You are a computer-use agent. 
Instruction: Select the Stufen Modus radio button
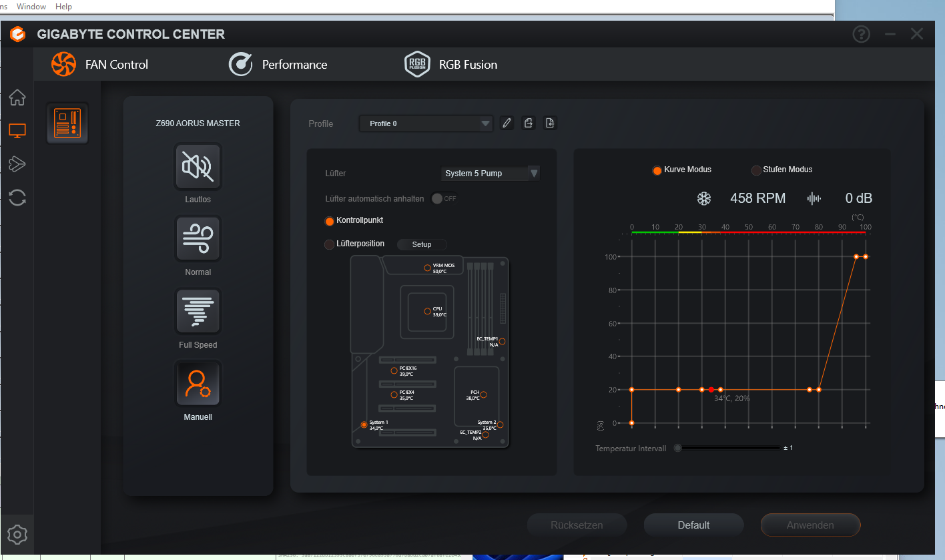(x=756, y=170)
